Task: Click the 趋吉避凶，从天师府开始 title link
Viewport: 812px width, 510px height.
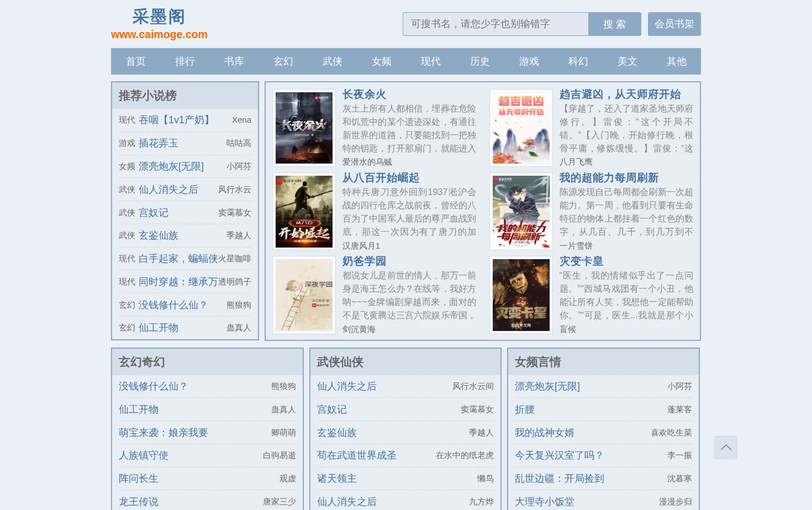Action: click(x=620, y=94)
